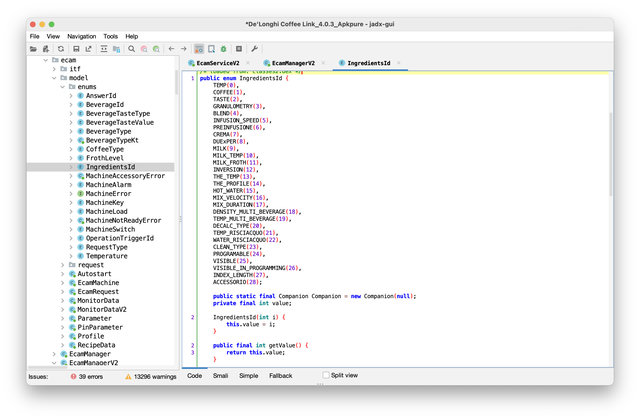Click the enum icon beside AnswerId

(x=80, y=96)
